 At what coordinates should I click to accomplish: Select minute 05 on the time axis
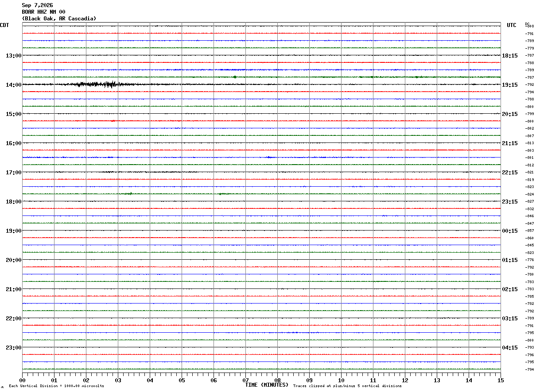tap(182, 380)
